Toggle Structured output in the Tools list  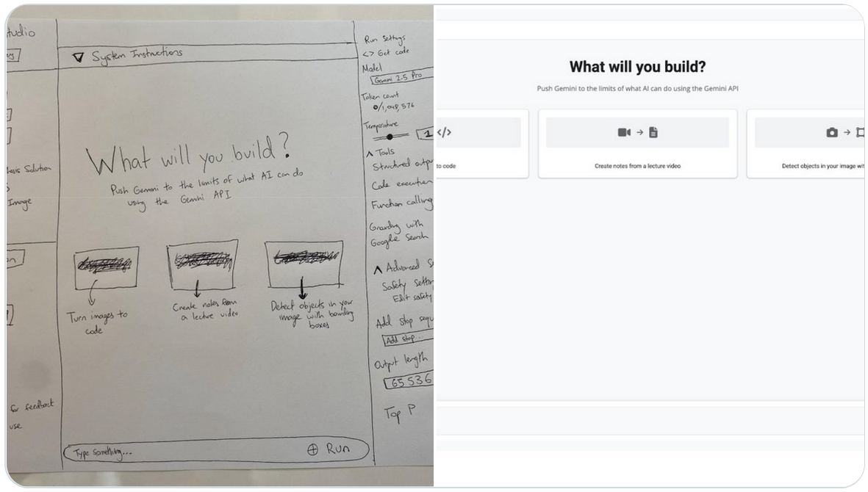(403, 164)
